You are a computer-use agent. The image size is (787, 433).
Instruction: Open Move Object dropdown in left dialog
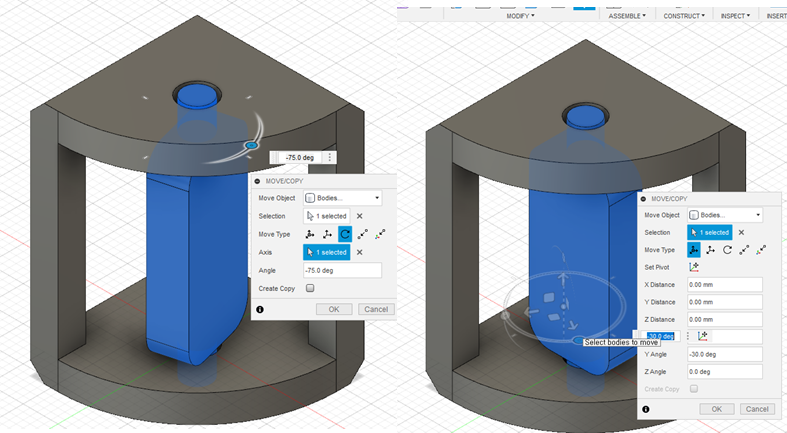tap(342, 198)
